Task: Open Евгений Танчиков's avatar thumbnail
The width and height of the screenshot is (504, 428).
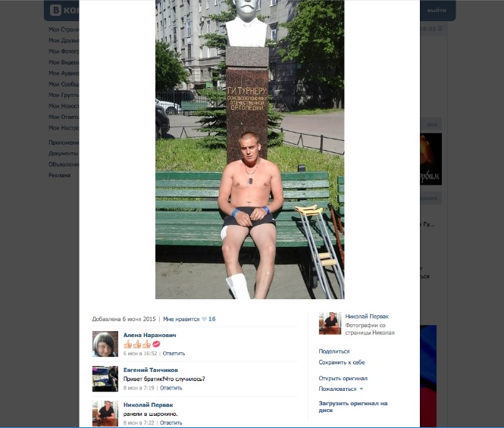Action: click(x=105, y=379)
